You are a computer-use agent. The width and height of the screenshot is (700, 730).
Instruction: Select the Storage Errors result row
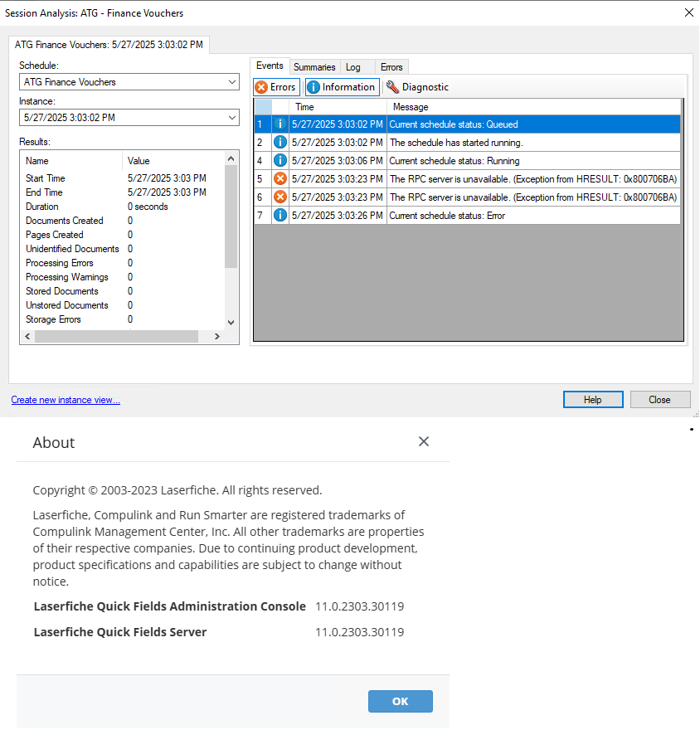tap(123, 319)
